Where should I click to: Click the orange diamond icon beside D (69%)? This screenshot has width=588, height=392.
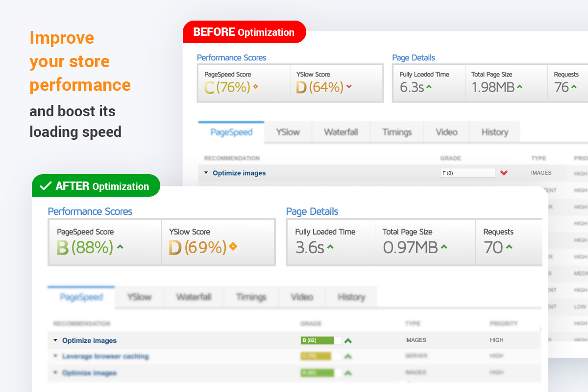[x=233, y=246]
